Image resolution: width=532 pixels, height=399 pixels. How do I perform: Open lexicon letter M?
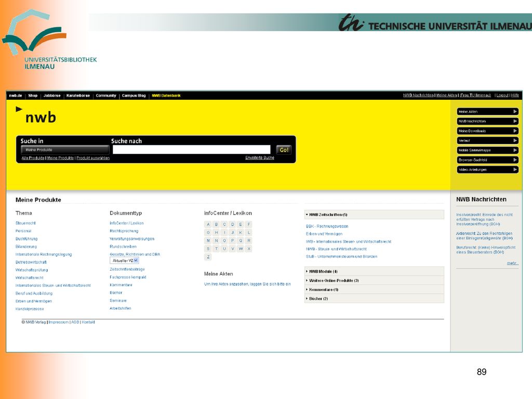pyautogui.click(x=208, y=241)
